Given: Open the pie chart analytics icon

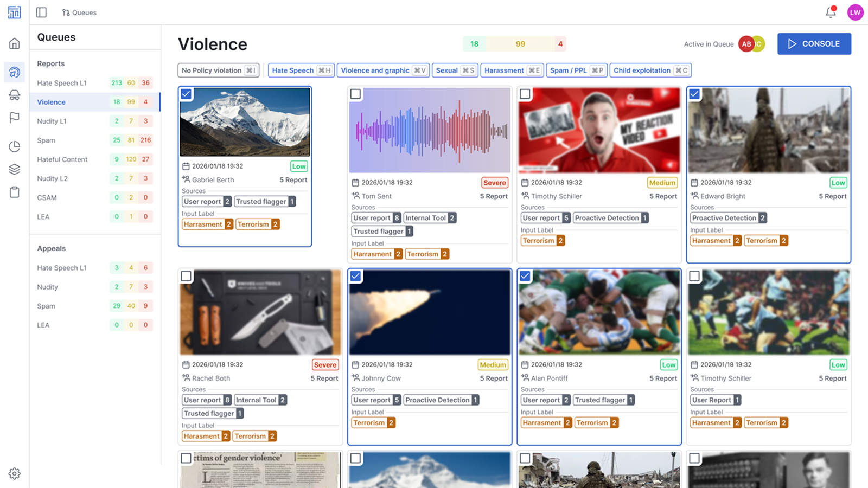Looking at the screenshot, I should (14, 146).
